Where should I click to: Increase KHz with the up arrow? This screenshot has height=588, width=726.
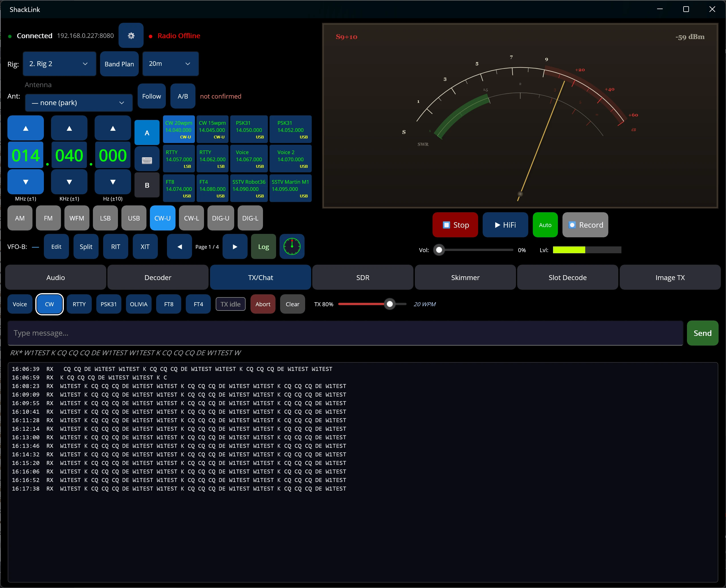click(69, 128)
